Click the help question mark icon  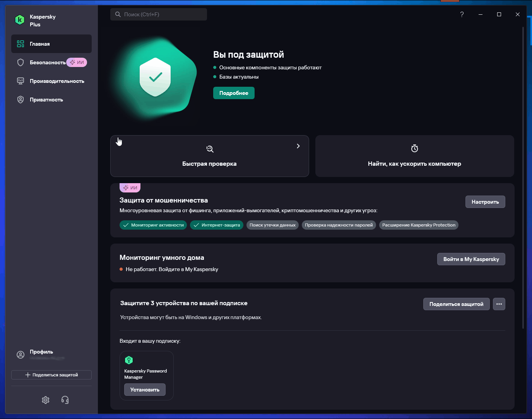[462, 14]
